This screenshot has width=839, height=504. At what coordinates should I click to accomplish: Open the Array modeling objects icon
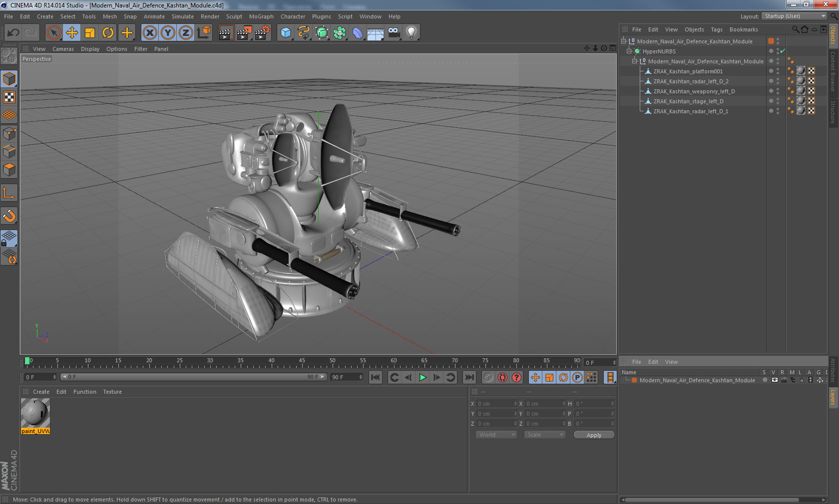(x=340, y=33)
